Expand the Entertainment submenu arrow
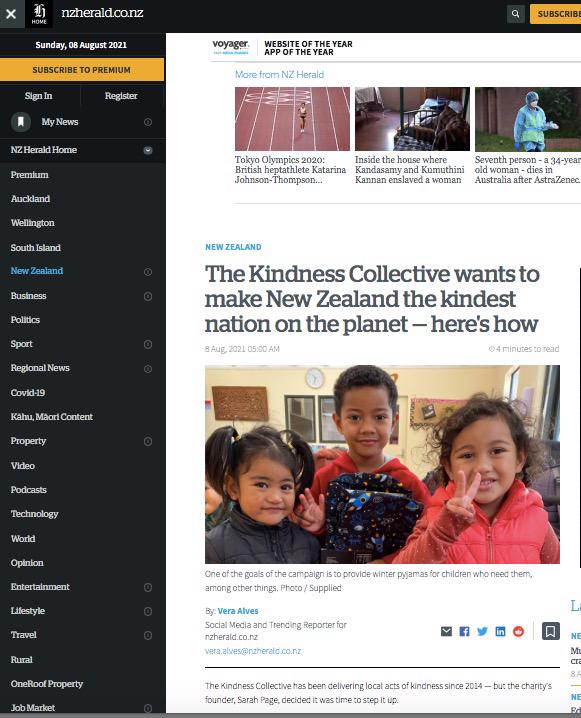The width and height of the screenshot is (581, 718). click(x=148, y=587)
